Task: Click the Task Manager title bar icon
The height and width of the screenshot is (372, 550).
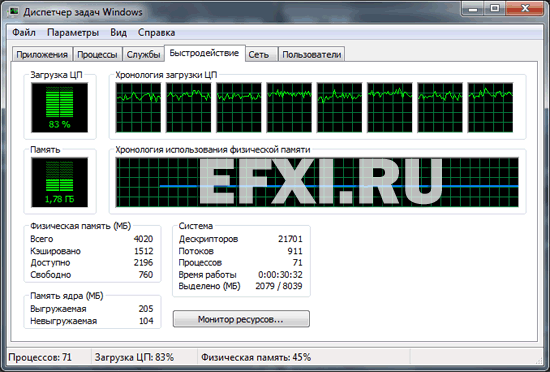Action: point(14,12)
